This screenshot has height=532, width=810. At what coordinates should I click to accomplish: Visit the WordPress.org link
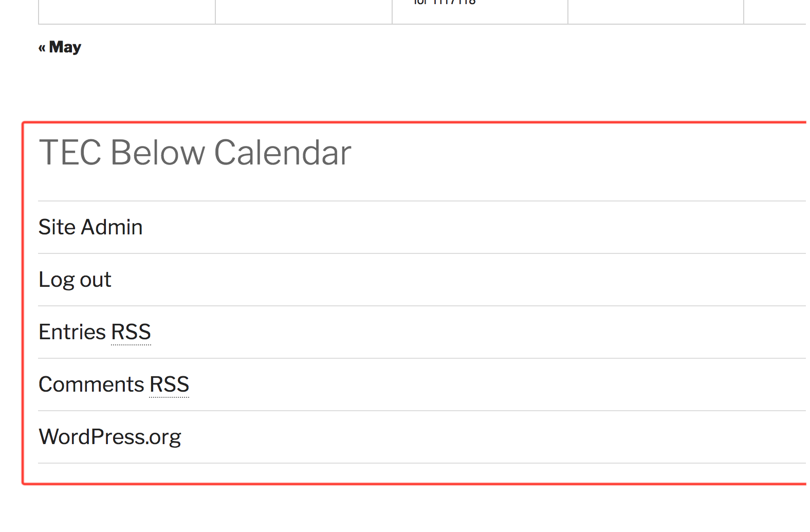[x=110, y=437]
